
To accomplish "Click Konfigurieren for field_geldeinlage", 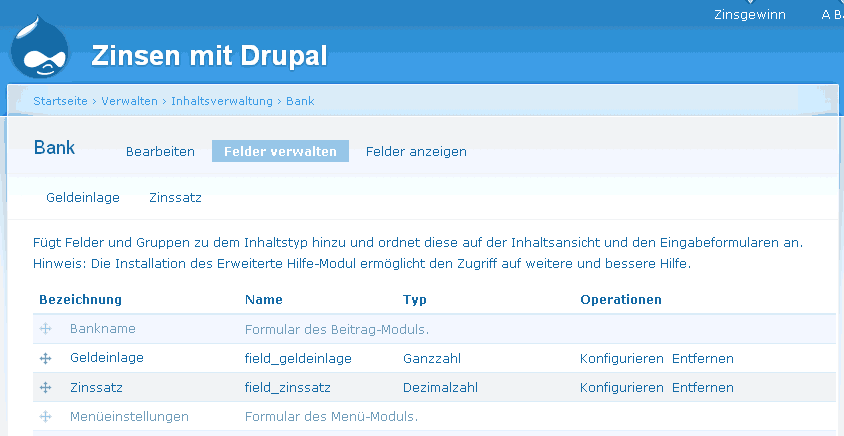I will point(621,358).
